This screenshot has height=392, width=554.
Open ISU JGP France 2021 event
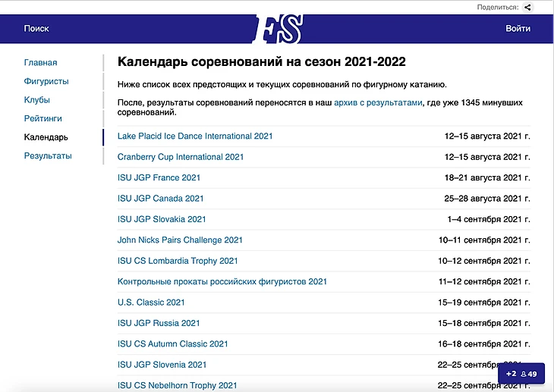159,177
